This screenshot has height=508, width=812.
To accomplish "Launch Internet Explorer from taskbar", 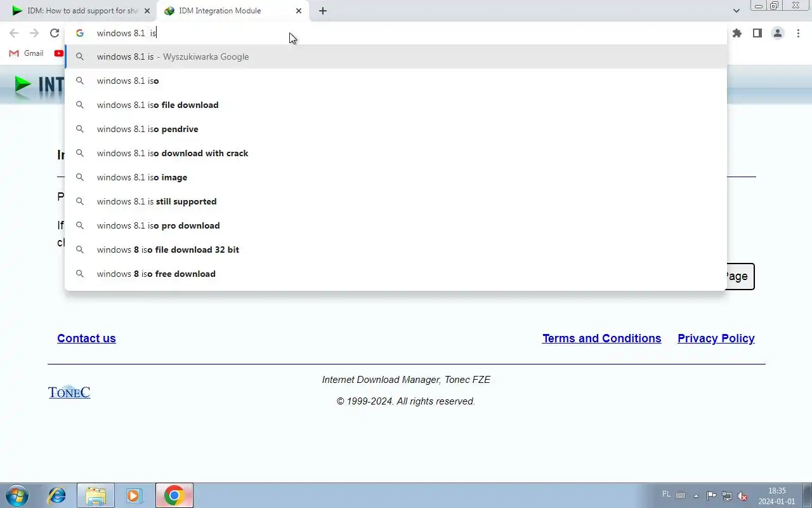I will coord(57,495).
